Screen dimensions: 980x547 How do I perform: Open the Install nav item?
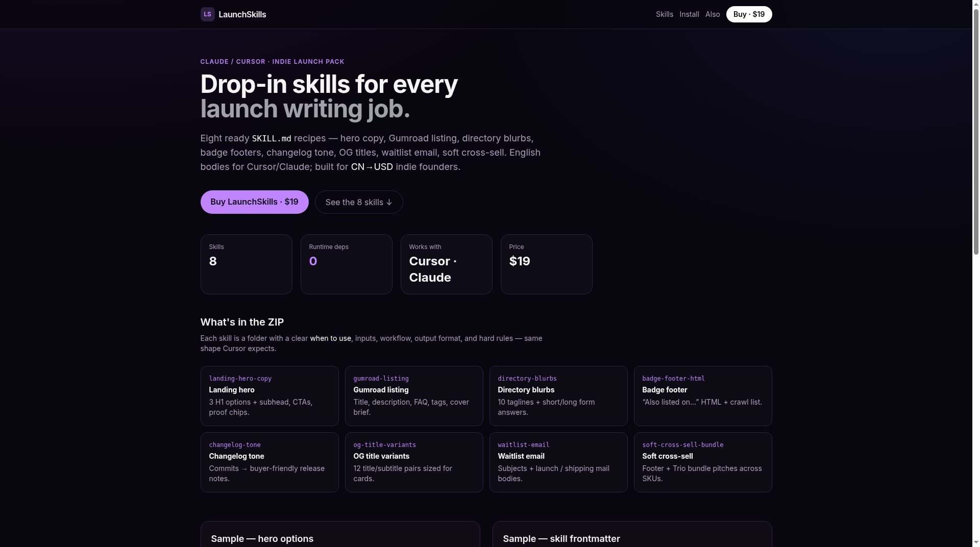pos(689,14)
